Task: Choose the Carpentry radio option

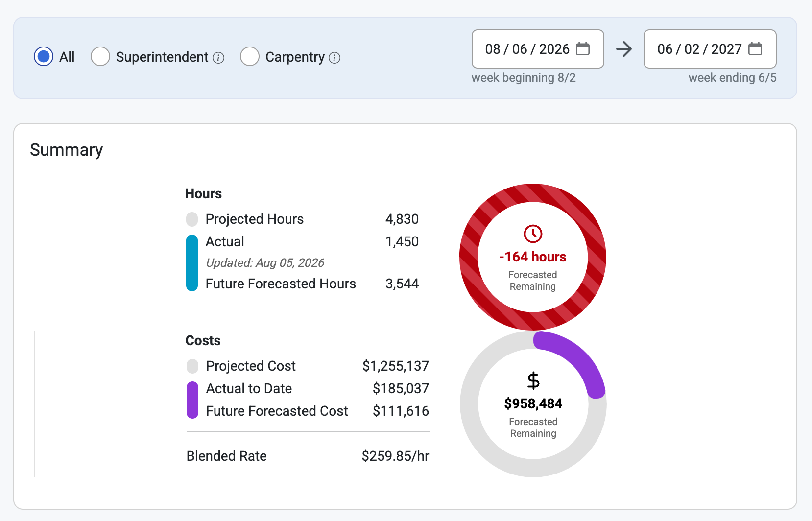Action: coord(250,57)
